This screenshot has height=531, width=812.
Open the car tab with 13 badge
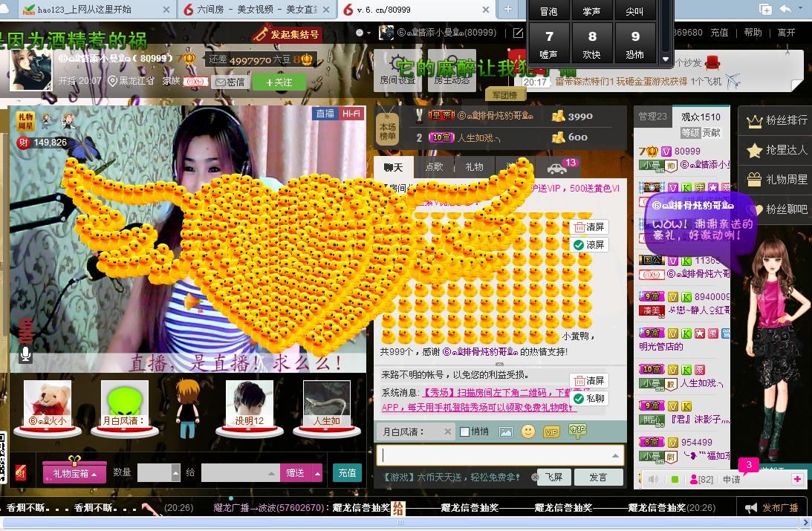[557, 167]
